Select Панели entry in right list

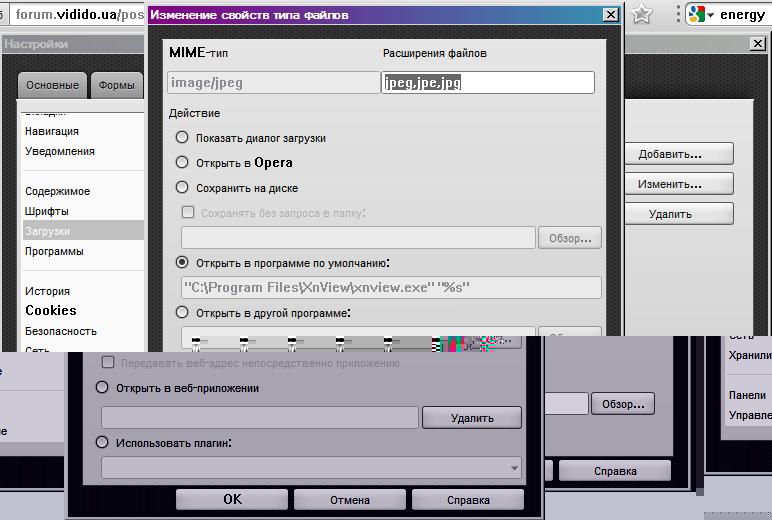(x=747, y=395)
